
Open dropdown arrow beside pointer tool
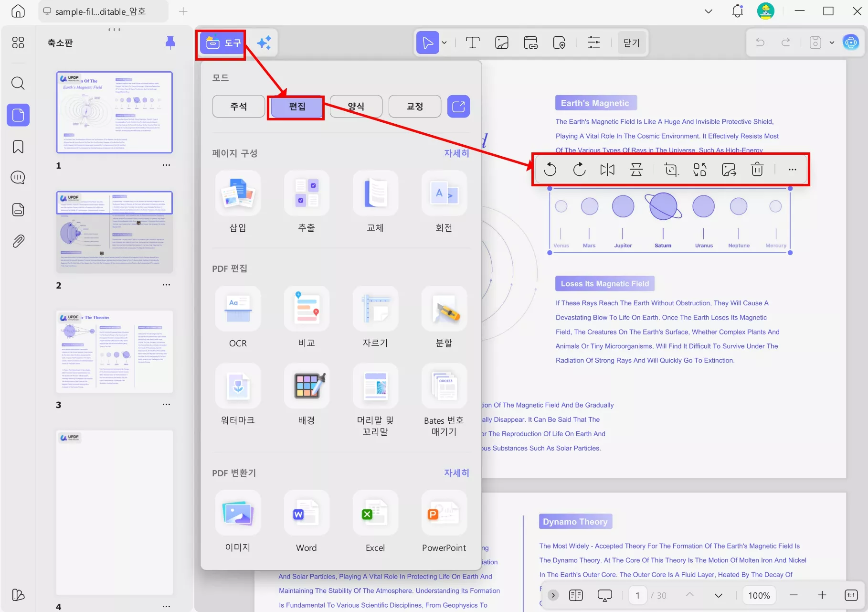pyautogui.click(x=445, y=43)
